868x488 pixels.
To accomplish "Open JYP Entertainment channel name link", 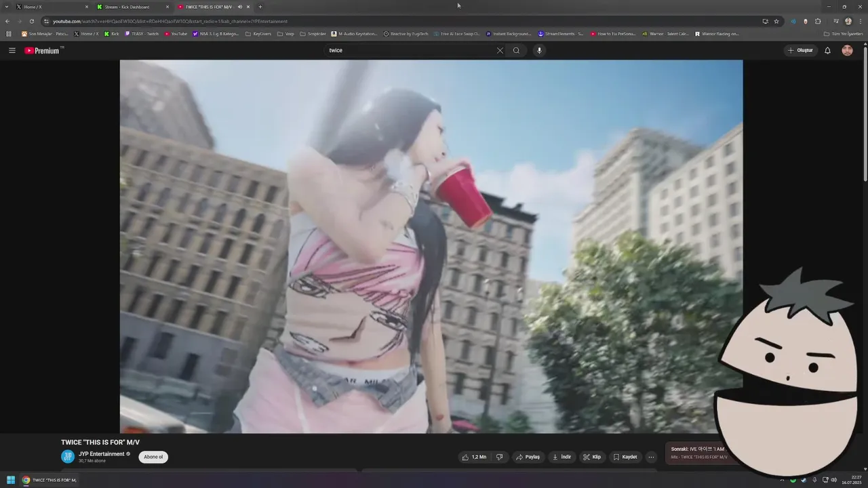I will [x=102, y=453].
